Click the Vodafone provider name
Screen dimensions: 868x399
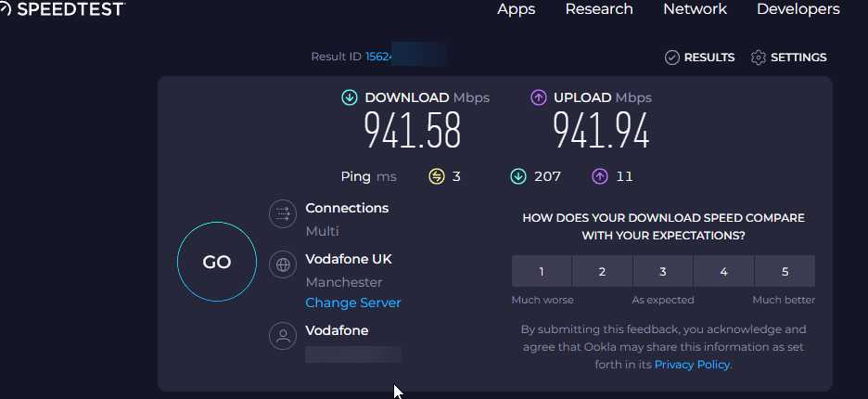(x=338, y=331)
